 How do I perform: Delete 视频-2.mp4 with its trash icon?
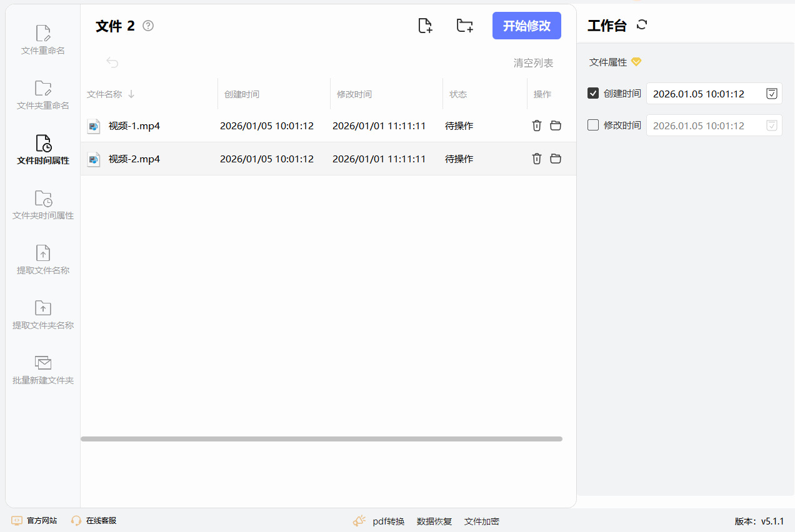pos(536,159)
